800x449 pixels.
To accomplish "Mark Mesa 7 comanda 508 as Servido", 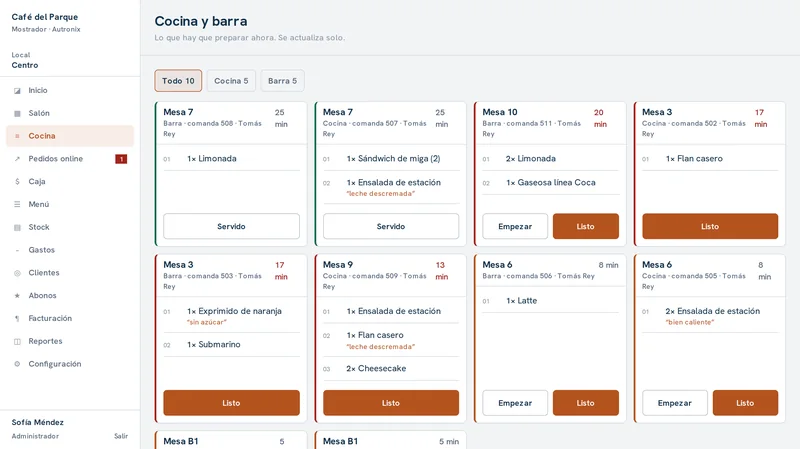I will pyautogui.click(x=231, y=226).
